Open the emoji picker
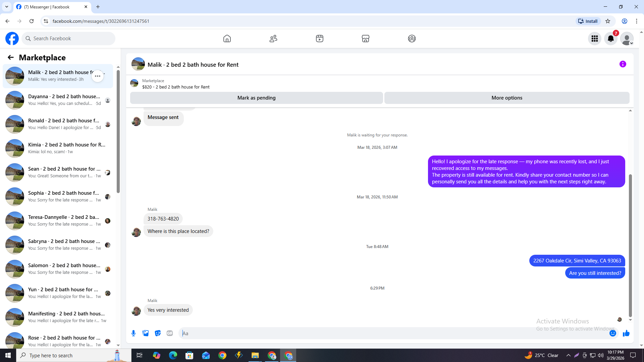This screenshot has height=362, width=644. point(613,333)
